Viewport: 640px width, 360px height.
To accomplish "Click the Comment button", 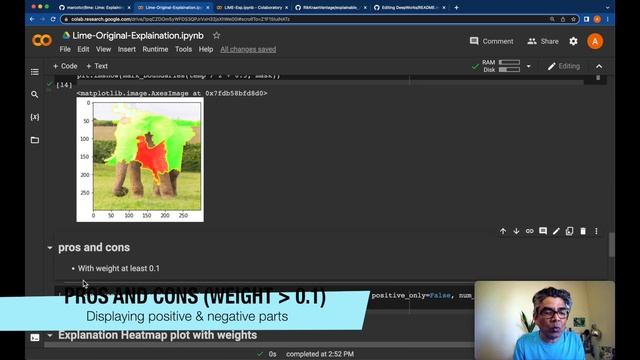I will (x=491, y=41).
